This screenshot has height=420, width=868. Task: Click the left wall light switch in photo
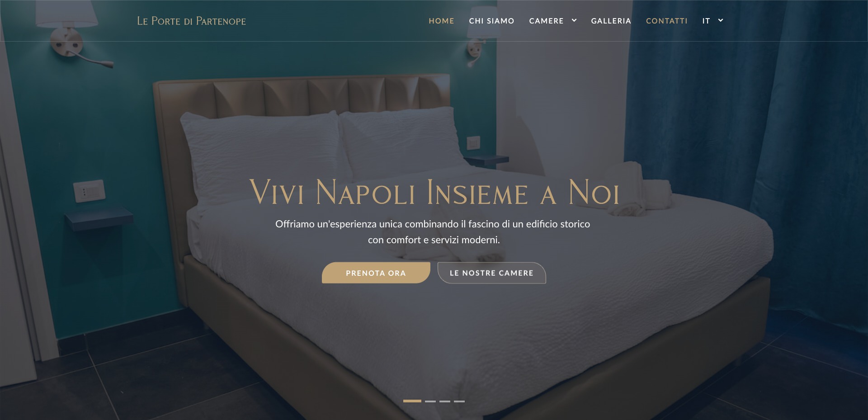[89, 191]
